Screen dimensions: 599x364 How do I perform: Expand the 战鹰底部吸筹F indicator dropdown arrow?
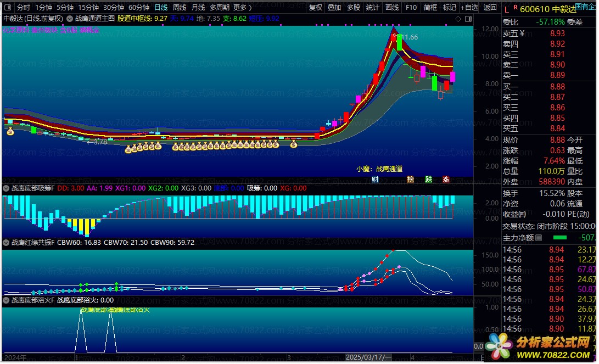[6, 188]
